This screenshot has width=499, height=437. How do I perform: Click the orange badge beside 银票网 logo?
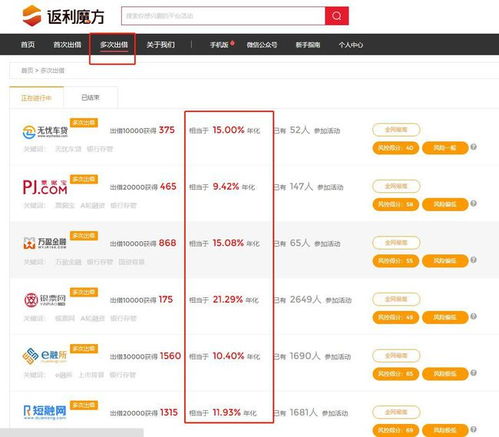pos(84,292)
